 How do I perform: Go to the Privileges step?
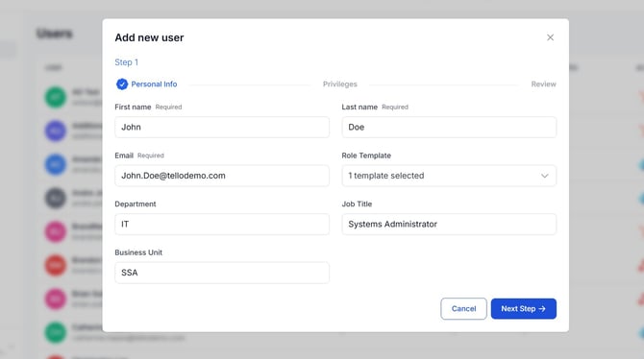[339, 84]
